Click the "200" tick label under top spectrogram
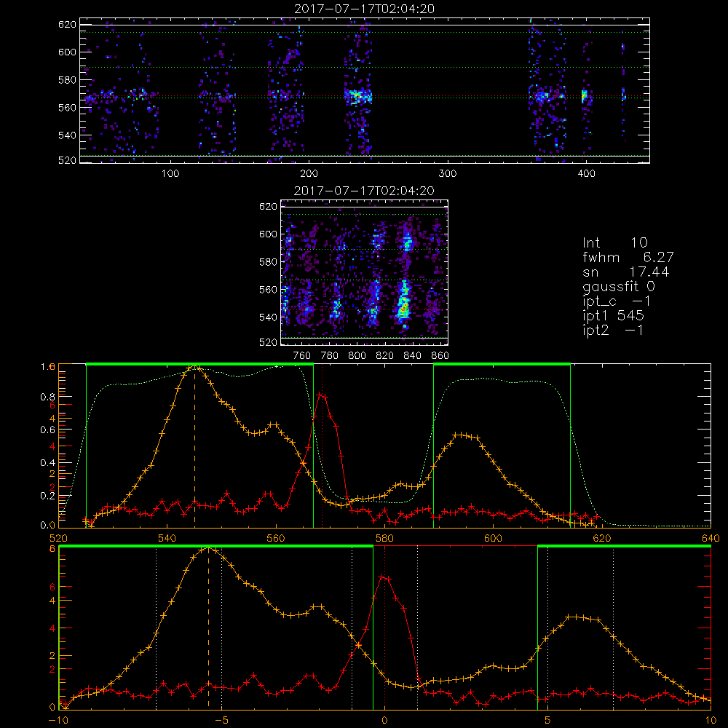The height and width of the screenshot is (728, 728). (x=309, y=174)
